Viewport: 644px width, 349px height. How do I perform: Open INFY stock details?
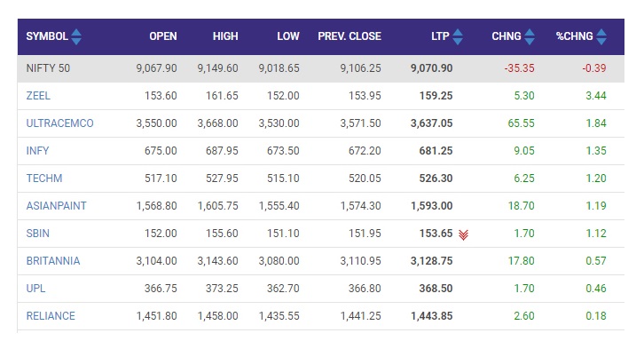pos(37,151)
